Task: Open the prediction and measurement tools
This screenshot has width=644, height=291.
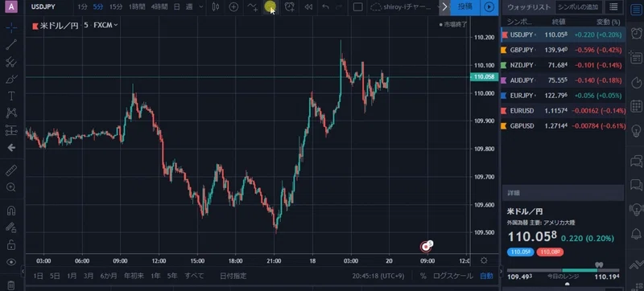Action: coord(11,130)
